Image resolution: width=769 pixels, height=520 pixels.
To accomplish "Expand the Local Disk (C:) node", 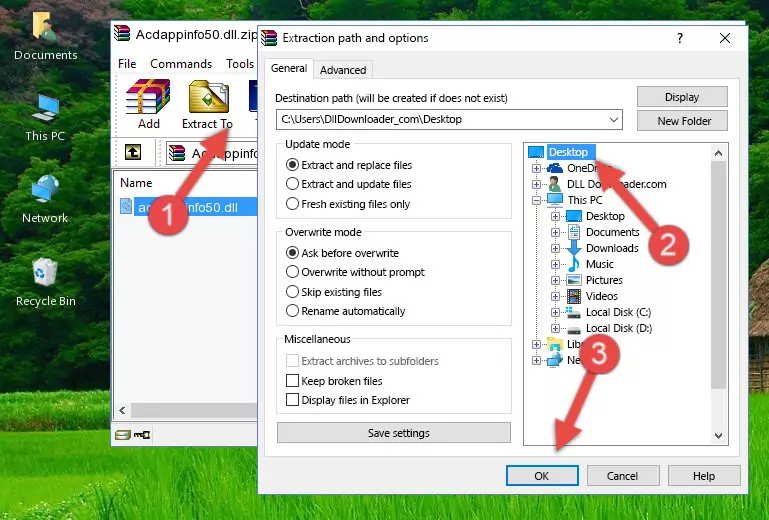I will [555, 312].
